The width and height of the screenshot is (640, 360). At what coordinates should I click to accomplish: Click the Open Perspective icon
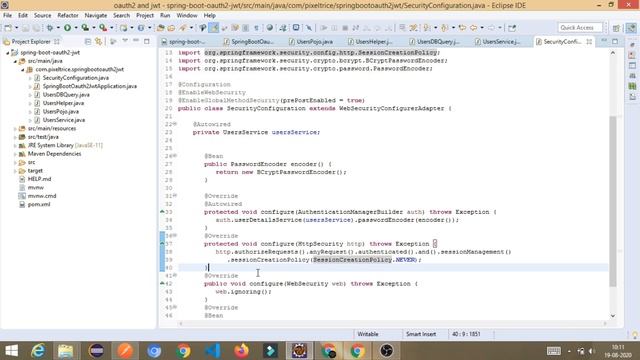click(616, 28)
